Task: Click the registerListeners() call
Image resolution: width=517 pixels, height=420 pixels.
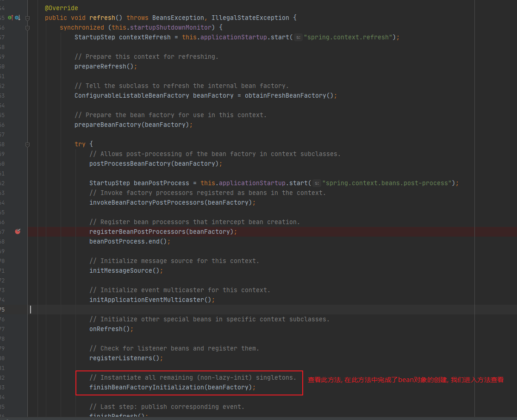Action: (125, 358)
